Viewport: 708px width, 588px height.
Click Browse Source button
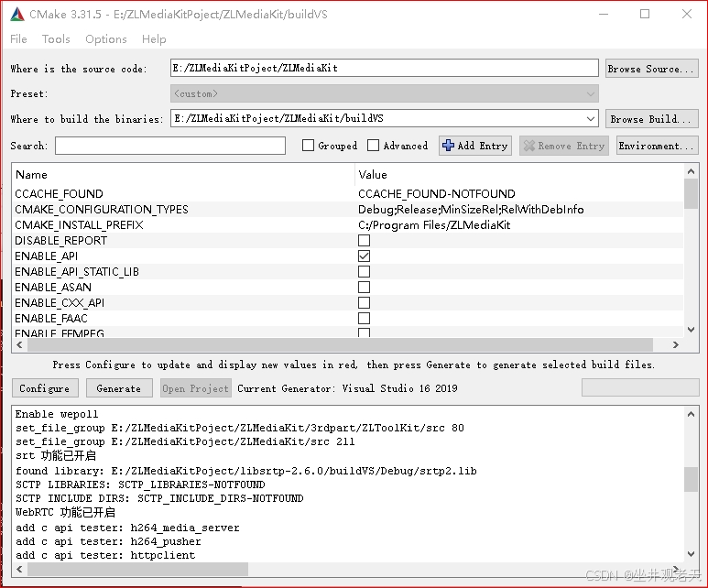pyautogui.click(x=651, y=69)
